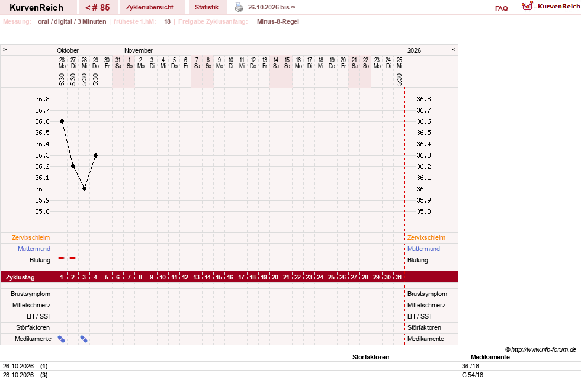Click the left Blutung row label
581x392 pixels.
[40, 260]
